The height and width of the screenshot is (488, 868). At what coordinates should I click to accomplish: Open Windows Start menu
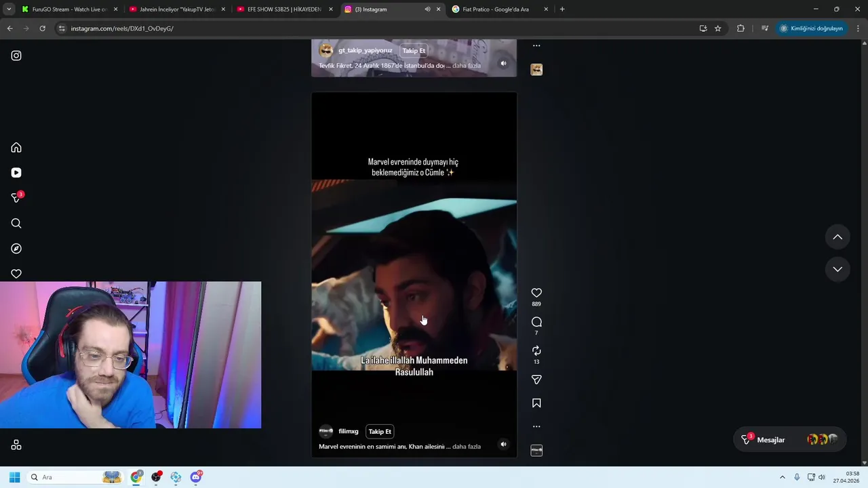coord(14,477)
